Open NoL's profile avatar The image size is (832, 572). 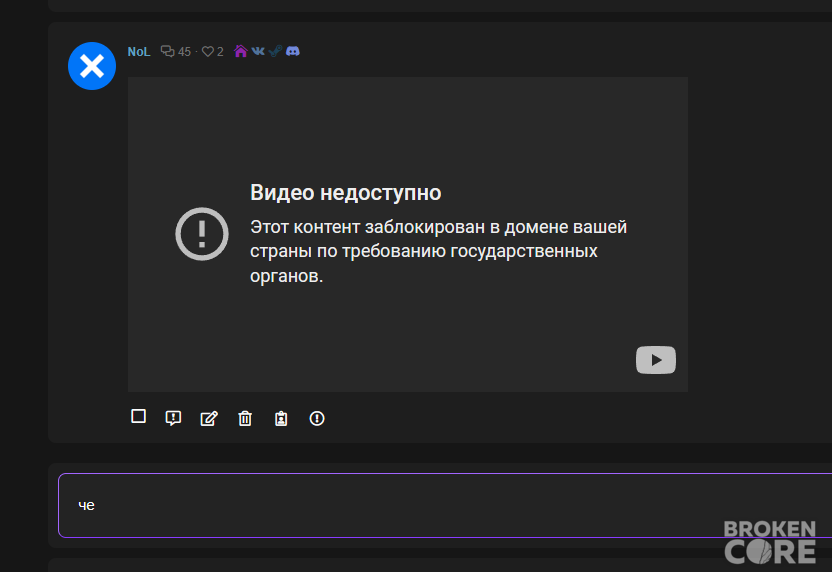(92, 66)
